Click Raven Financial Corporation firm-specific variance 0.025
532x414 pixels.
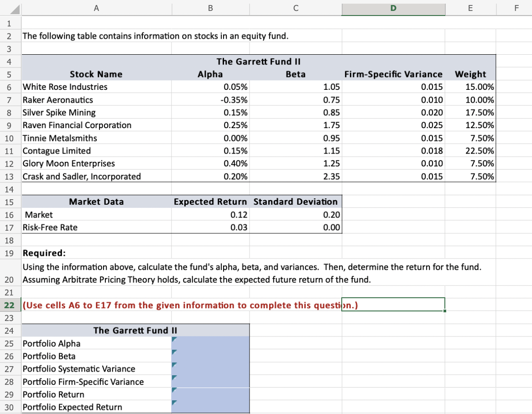[x=393, y=125]
